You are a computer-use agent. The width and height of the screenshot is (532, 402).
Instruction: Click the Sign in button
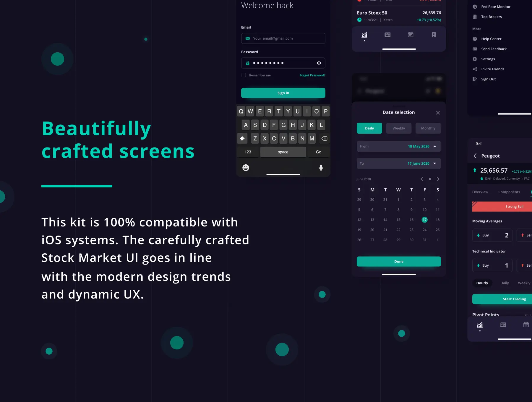click(x=283, y=93)
